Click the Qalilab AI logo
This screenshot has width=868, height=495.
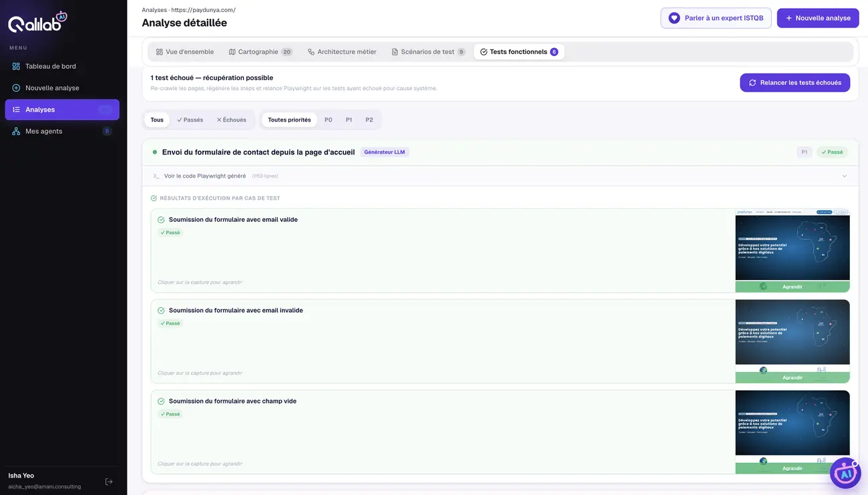[37, 22]
